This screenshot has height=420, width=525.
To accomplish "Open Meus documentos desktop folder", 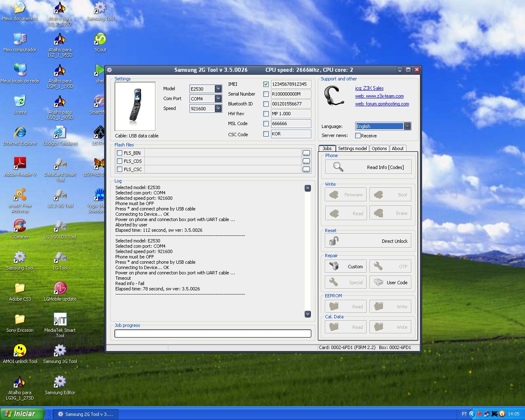I will [20, 11].
